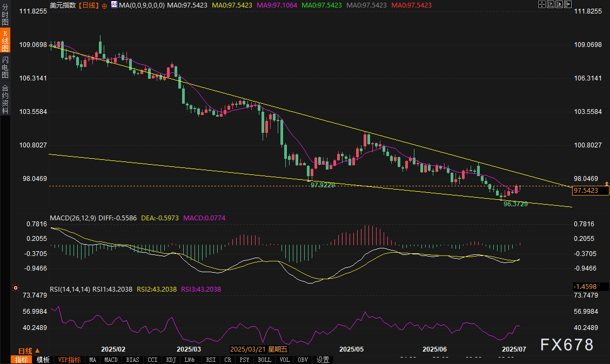Click the play-style chart icon at top right
The height and width of the screenshot is (364, 610).
coord(559,4)
